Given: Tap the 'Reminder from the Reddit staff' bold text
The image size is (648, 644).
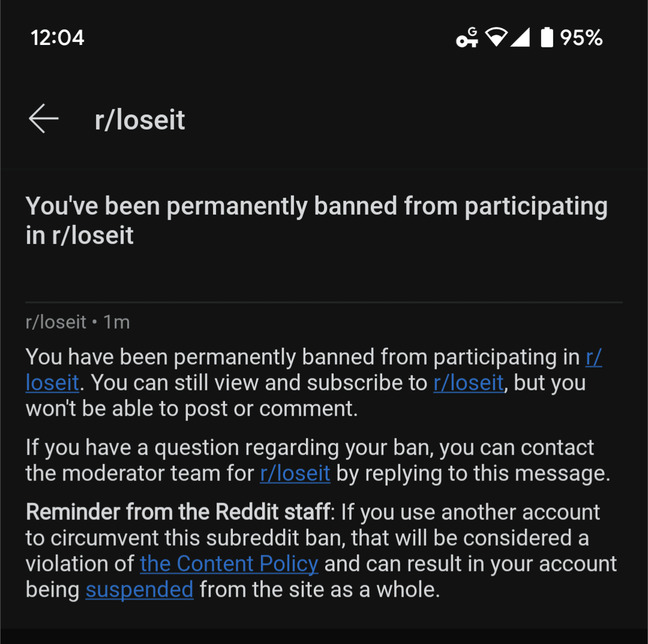Looking at the screenshot, I should point(179,512).
